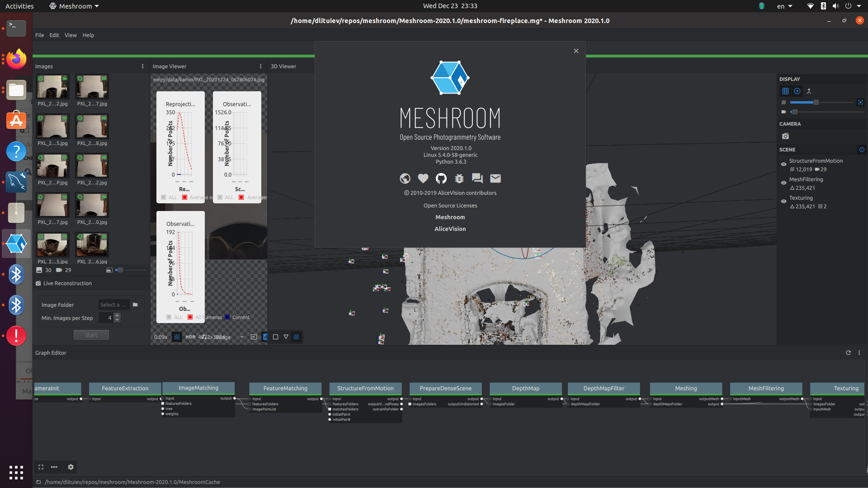
Task: Select the DepthMap node in Graph Editor
Action: [x=526, y=389]
